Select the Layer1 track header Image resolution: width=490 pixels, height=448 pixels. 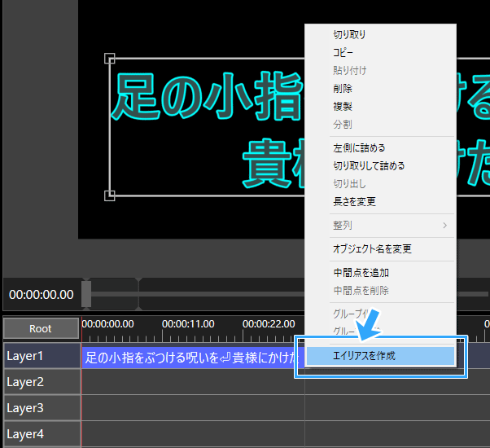pyautogui.click(x=41, y=356)
